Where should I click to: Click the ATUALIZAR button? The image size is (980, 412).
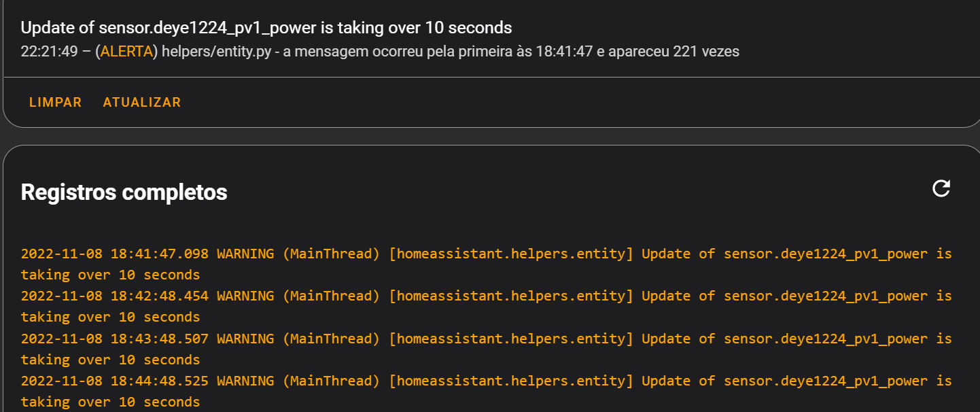pos(142,103)
